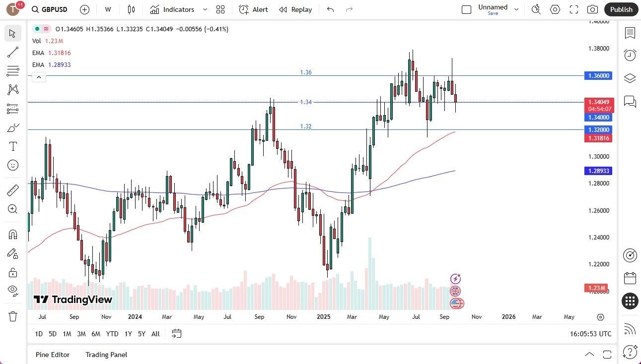Image resolution: width=641 pixels, height=364 pixels.
Task: Click the blue EMA 1.28933 price label
Action: pos(598,171)
